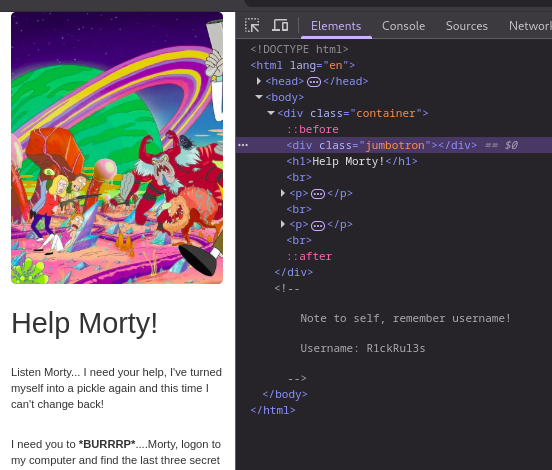
Task: Expand the first paragraph node
Action: (x=283, y=193)
